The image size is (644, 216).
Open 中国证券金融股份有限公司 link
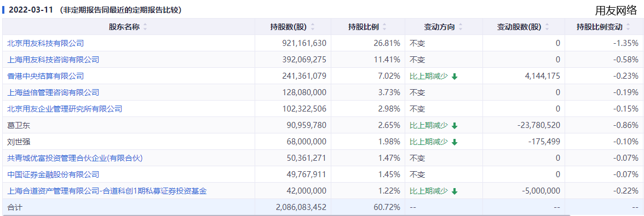54,174
